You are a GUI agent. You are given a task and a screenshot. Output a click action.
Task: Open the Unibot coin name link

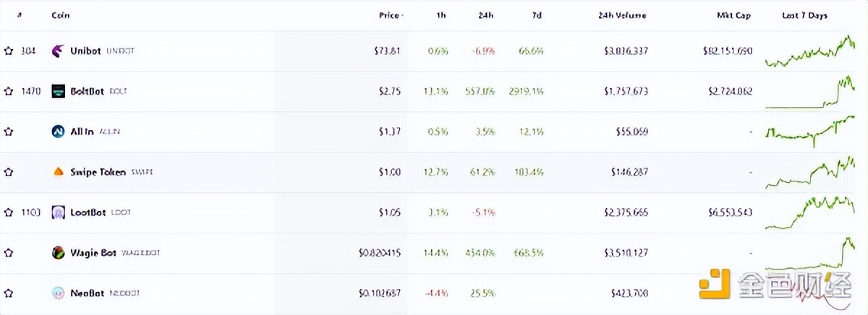coord(87,51)
